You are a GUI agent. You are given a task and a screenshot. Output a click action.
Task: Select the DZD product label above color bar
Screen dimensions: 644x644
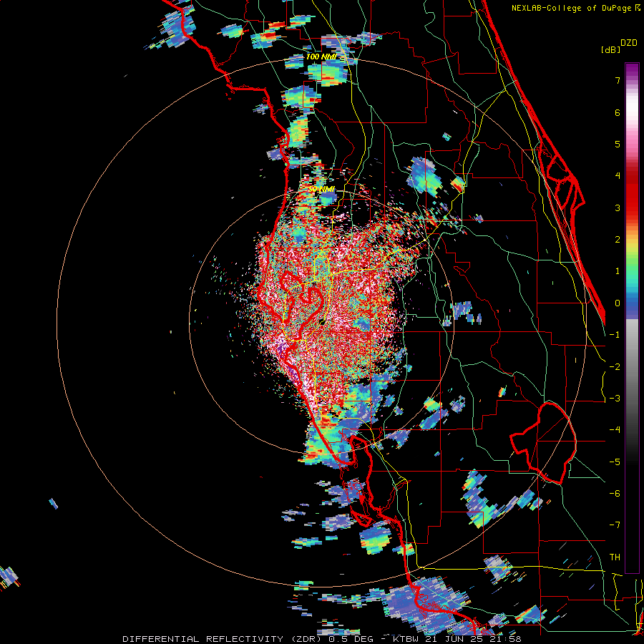[629, 43]
